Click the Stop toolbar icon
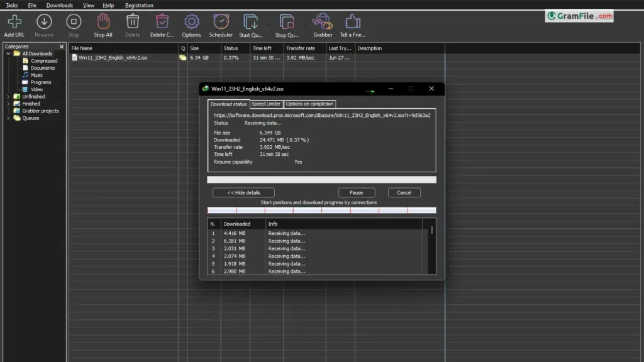 pos(74,22)
